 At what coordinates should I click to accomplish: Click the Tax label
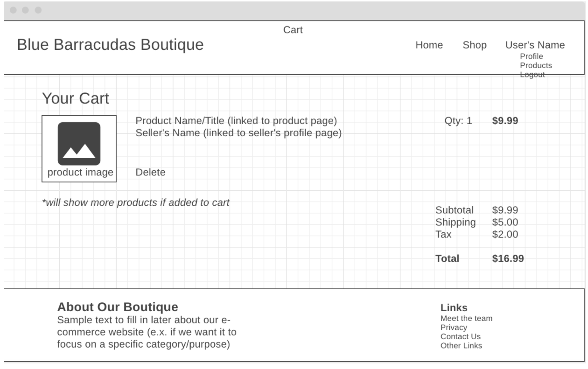tap(443, 235)
